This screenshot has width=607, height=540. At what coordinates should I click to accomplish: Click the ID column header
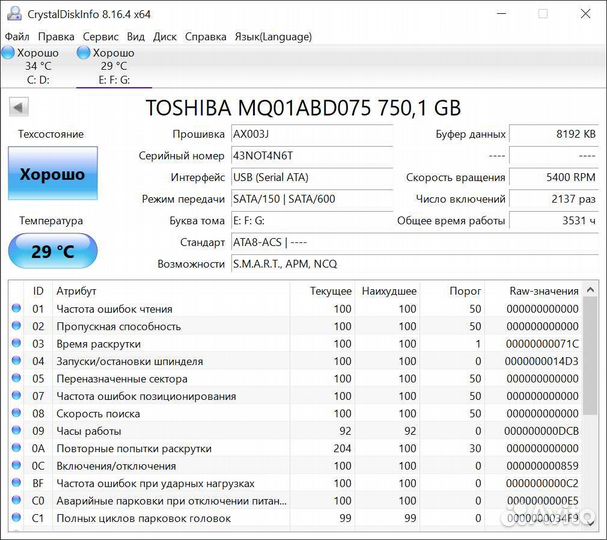pyautogui.click(x=38, y=291)
